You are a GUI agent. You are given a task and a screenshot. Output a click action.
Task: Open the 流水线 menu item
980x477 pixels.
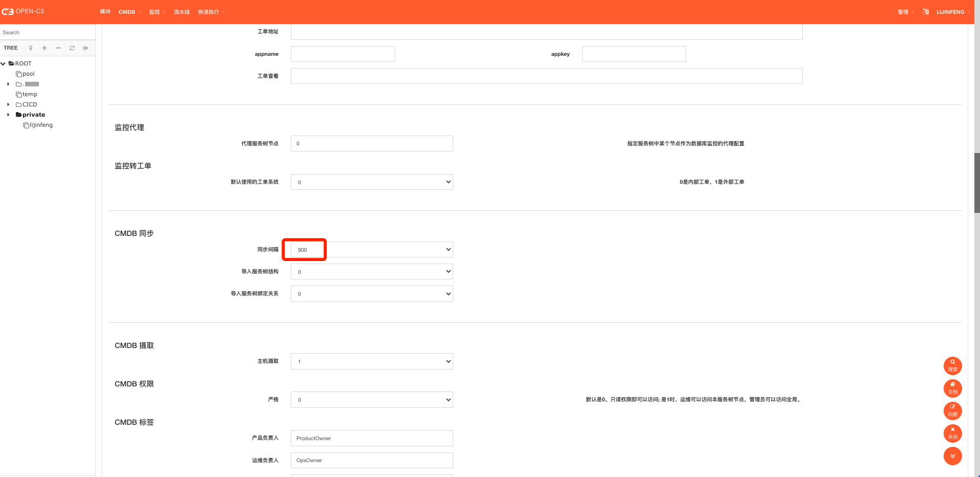(x=182, y=12)
